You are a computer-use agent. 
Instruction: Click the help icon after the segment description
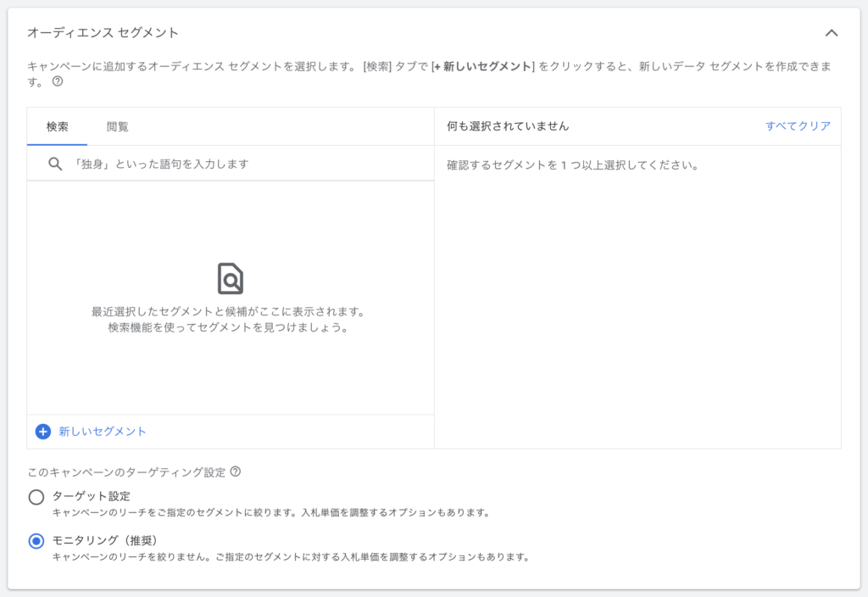tap(58, 82)
